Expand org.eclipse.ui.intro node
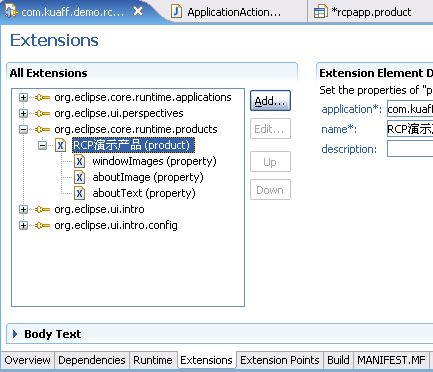Screen dimensions: 433x372 point(23,209)
